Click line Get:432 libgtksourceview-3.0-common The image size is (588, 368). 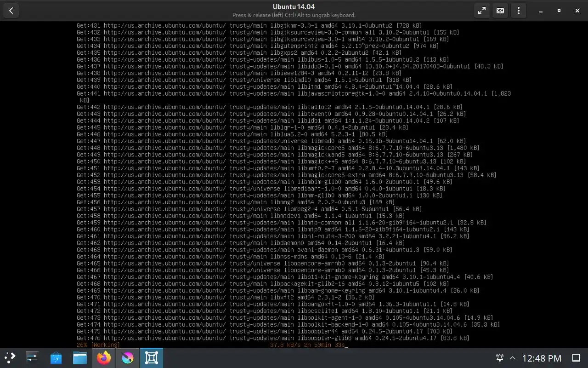click(268, 33)
